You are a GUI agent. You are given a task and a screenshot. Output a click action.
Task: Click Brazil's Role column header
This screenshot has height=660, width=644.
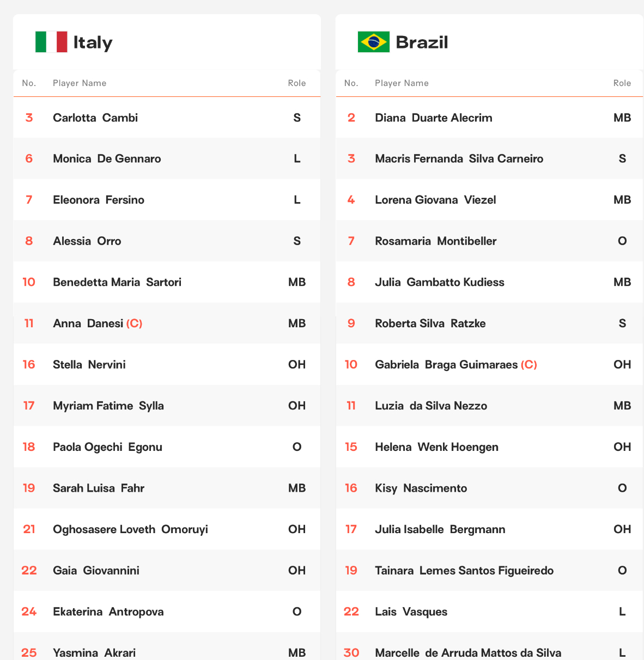pyautogui.click(x=622, y=83)
